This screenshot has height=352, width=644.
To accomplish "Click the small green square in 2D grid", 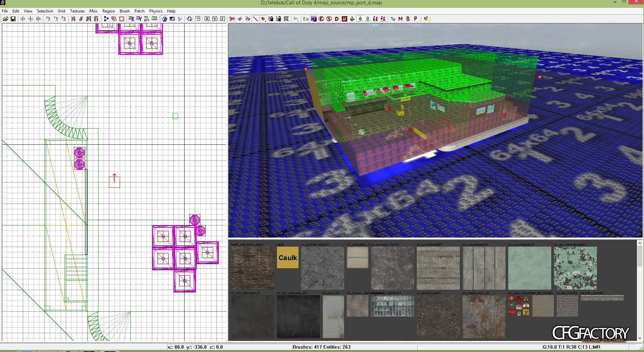I will coord(175,116).
